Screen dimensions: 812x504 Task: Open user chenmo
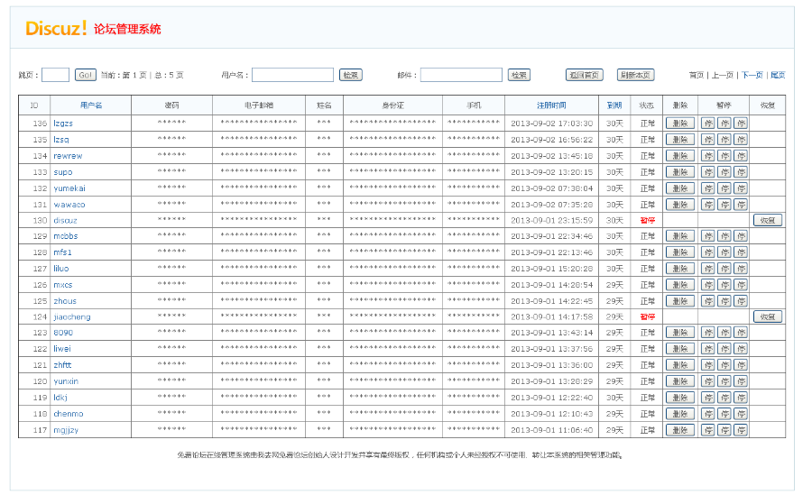pyautogui.click(x=69, y=414)
